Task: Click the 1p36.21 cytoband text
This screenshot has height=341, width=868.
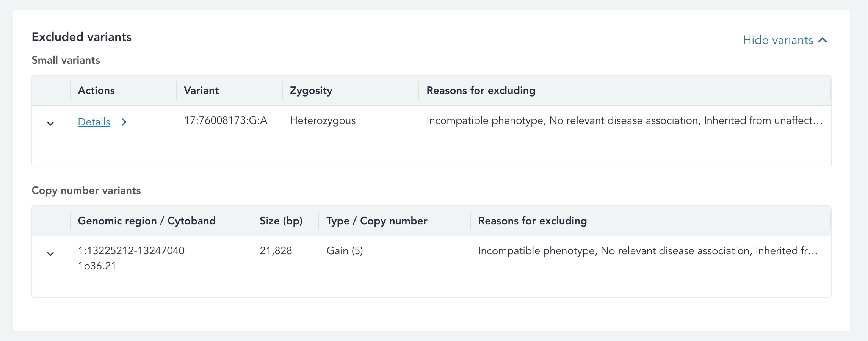Action: [97, 266]
